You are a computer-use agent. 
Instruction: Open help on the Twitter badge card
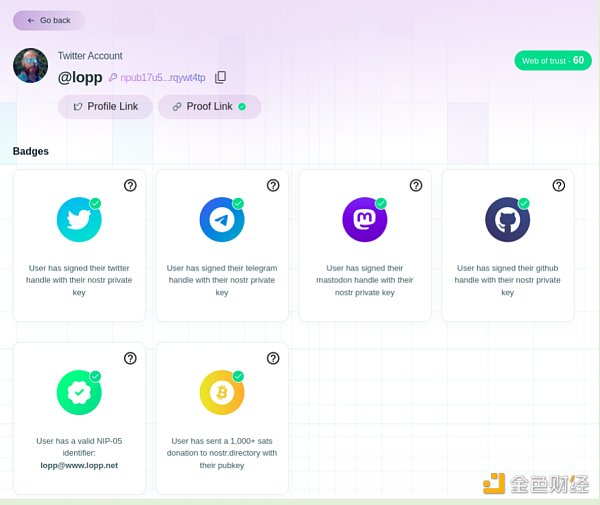pyautogui.click(x=130, y=185)
